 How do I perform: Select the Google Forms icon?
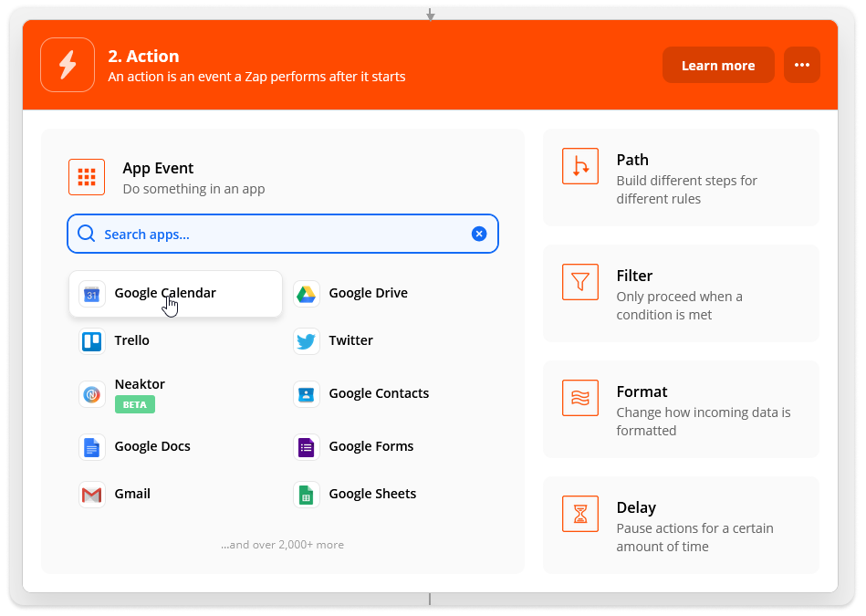(306, 447)
